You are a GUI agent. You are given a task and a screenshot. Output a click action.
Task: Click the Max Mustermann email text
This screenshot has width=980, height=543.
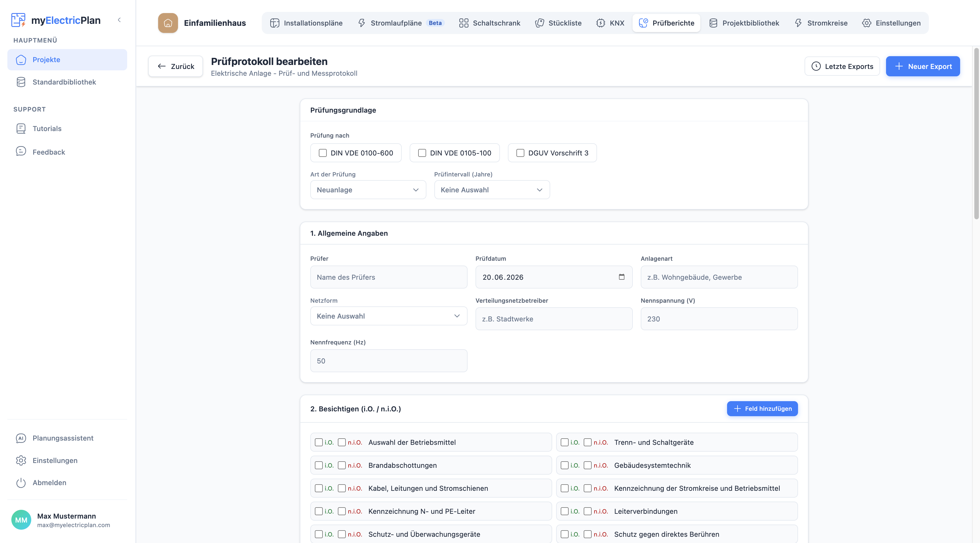coord(74,525)
